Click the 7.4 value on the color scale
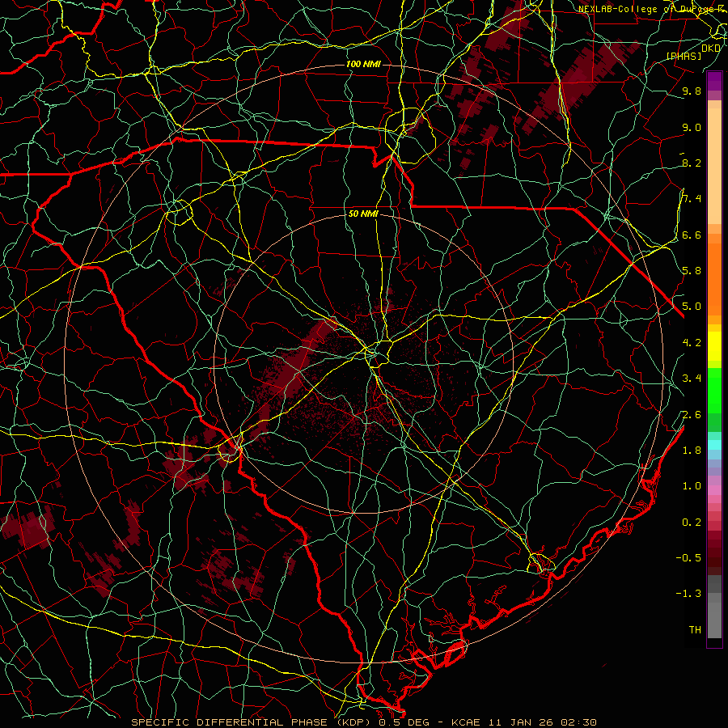Screen dimensions: 728x728 click(692, 199)
